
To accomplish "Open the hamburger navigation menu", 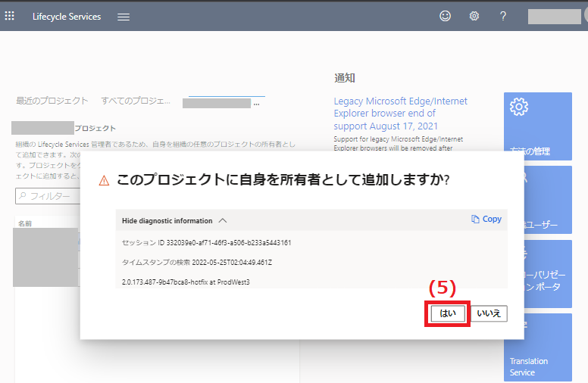I will [124, 17].
